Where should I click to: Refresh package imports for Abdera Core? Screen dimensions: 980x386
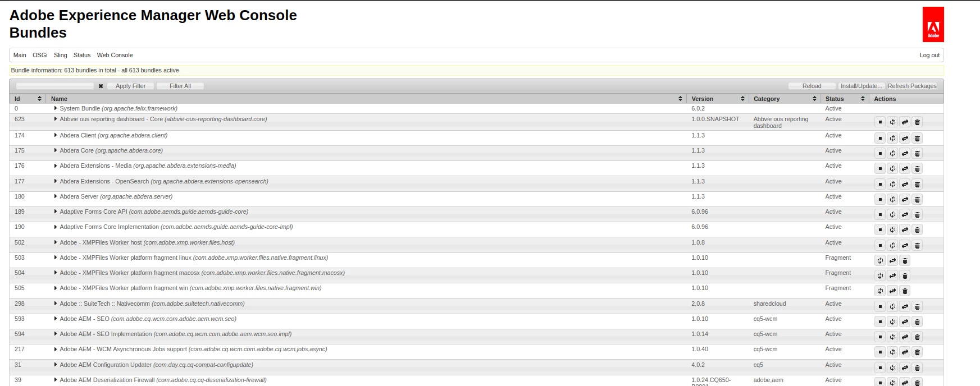click(892, 154)
